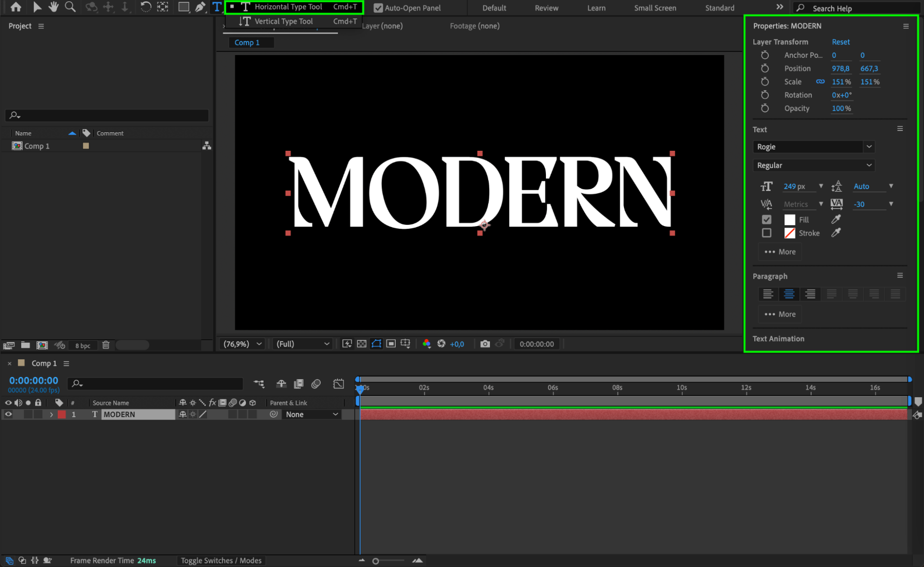Choose Vertical Type Tool from menu
This screenshot has height=567, width=924.
tap(283, 21)
